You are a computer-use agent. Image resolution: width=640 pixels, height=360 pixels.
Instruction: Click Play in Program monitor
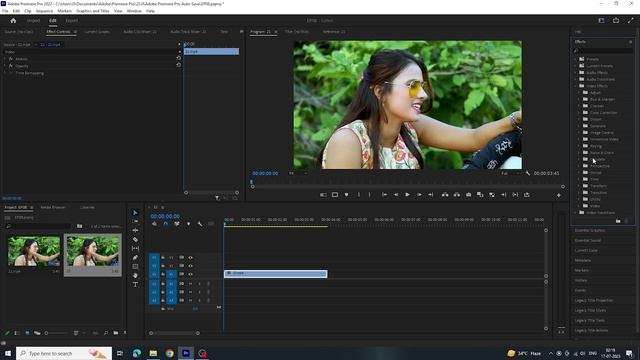point(407,195)
